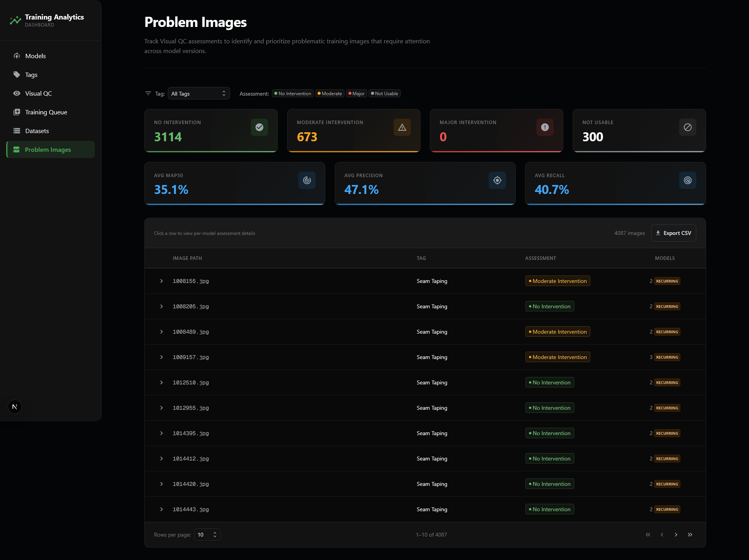
Task: Click Seam Taping tag in 1012510.jpg row
Action: pyautogui.click(x=432, y=382)
